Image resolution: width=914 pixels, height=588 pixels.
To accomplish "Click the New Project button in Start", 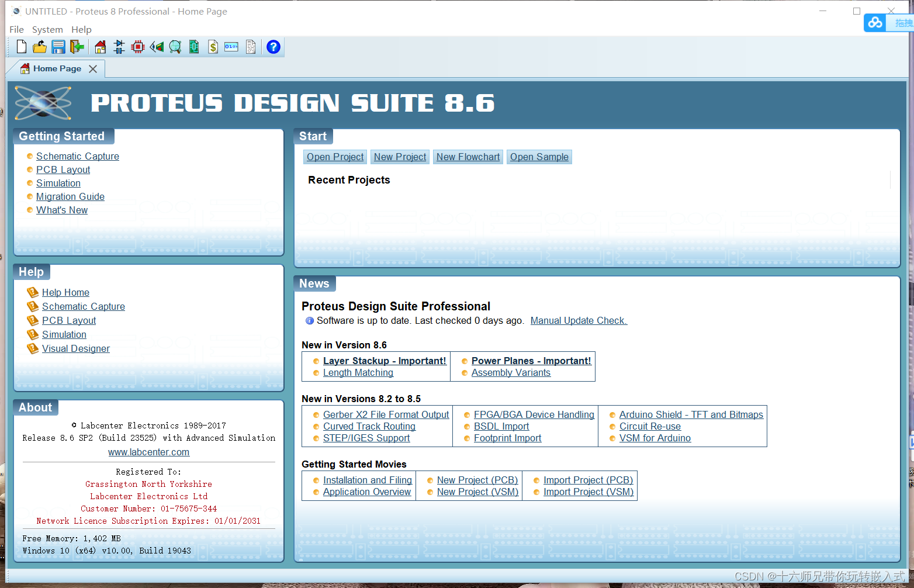I will (x=400, y=157).
